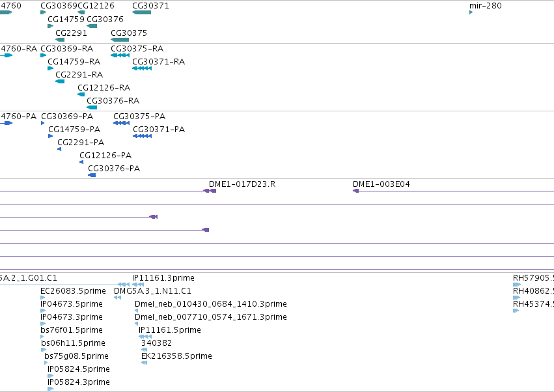The image size is (554, 392).
Task: Click the RH45374 EST arrow glyph
Action: (516, 311)
